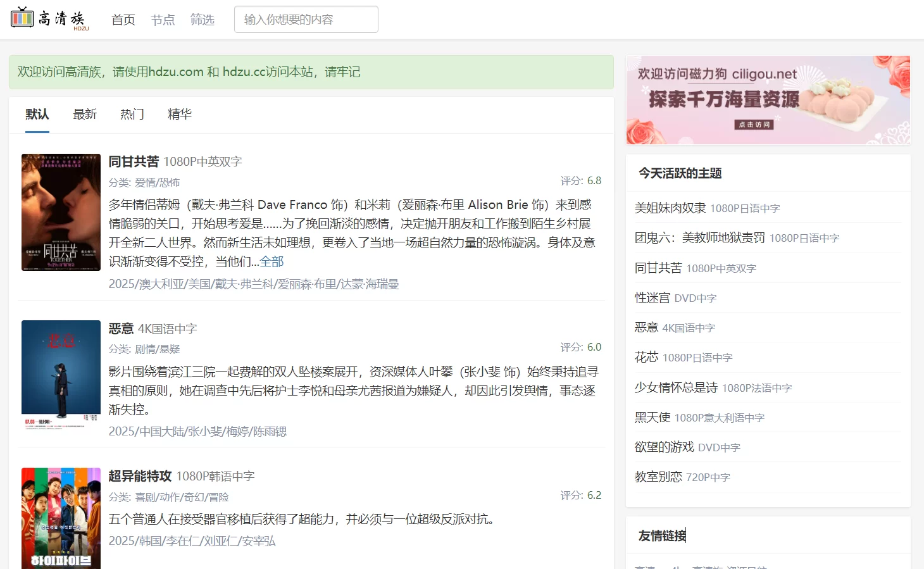The image size is (924, 569).
Task: Open the movie 超异能特攻
Action: [x=140, y=475]
